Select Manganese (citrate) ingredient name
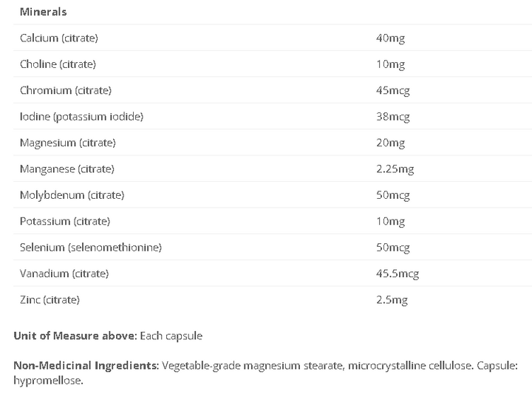532x394 pixels. tap(67, 169)
